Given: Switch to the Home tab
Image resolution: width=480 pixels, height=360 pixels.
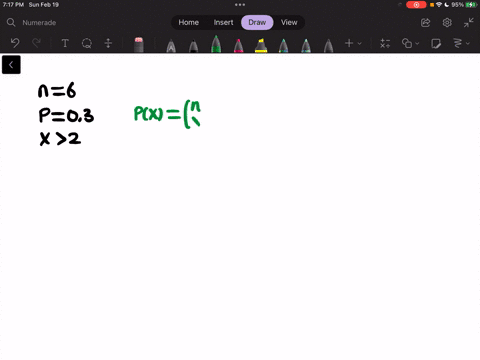Looking at the screenshot, I should pos(189,22).
